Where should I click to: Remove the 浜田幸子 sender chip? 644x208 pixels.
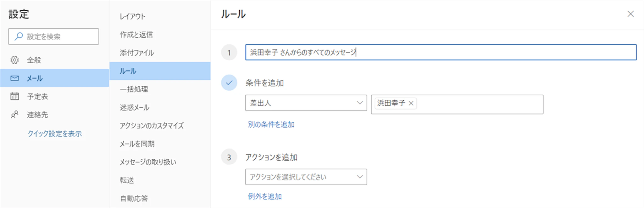click(411, 103)
